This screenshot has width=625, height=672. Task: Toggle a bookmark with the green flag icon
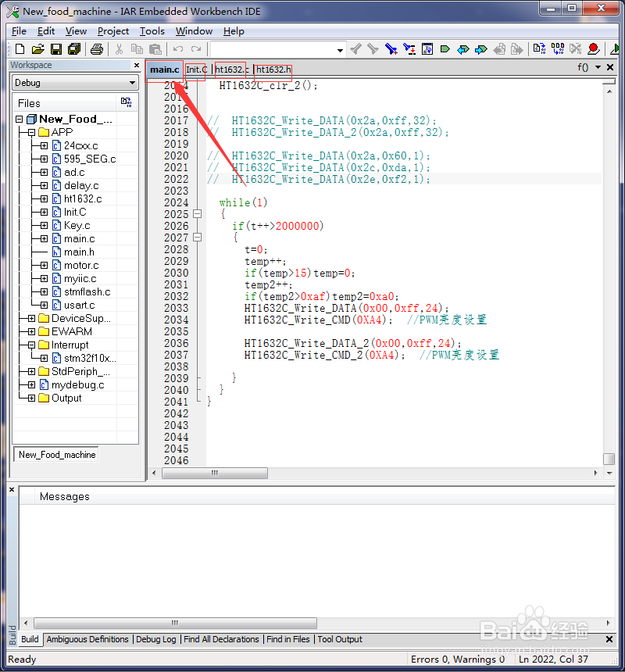[x=445, y=49]
